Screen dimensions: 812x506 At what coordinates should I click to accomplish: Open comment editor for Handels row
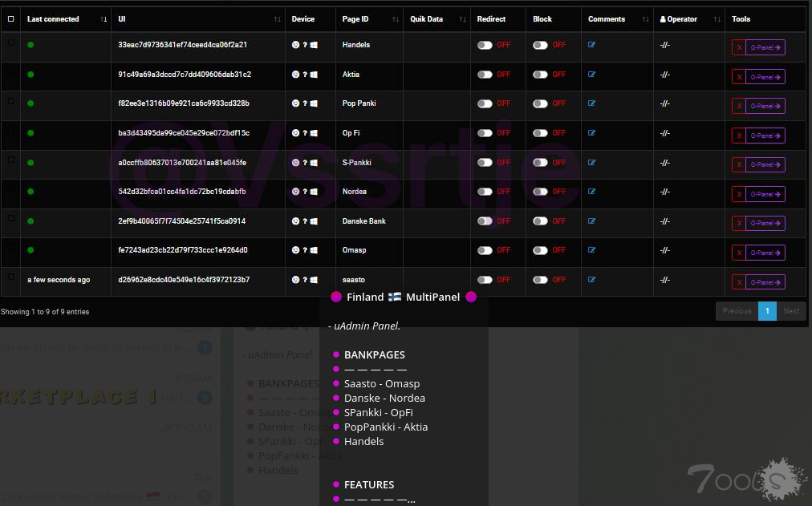pos(591,45)
